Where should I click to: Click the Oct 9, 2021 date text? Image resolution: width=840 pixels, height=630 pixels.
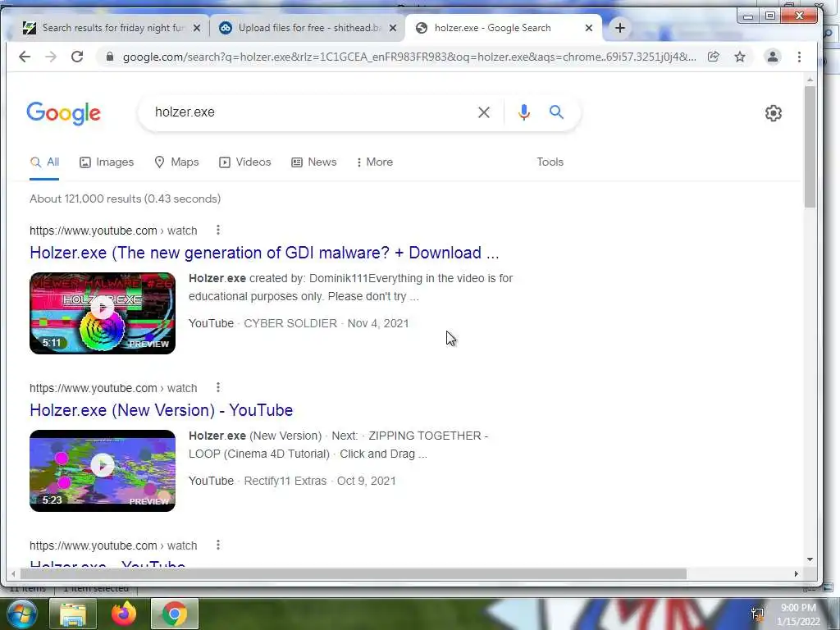(x=367, y=481)
